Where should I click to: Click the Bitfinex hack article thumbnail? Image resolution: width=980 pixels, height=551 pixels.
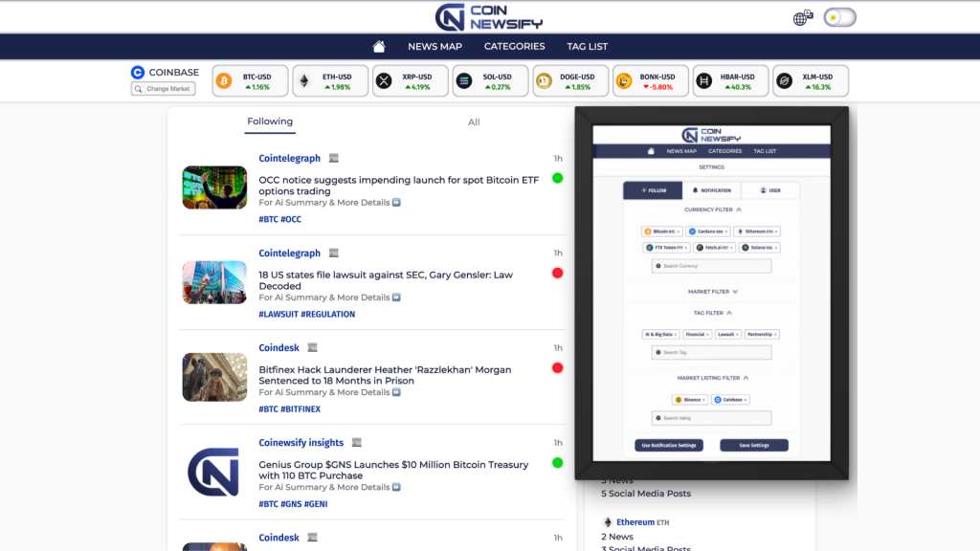click(214, 377)
